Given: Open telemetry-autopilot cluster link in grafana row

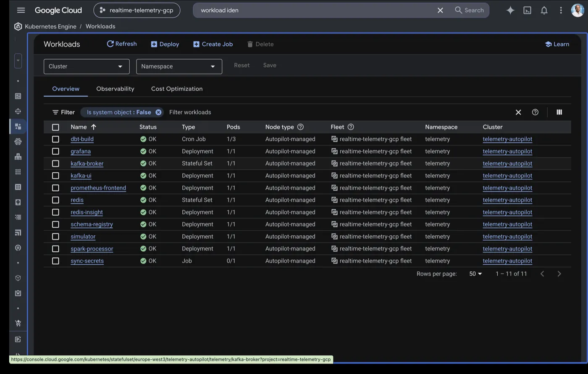Looking at the screenshot, I should 507,151.
